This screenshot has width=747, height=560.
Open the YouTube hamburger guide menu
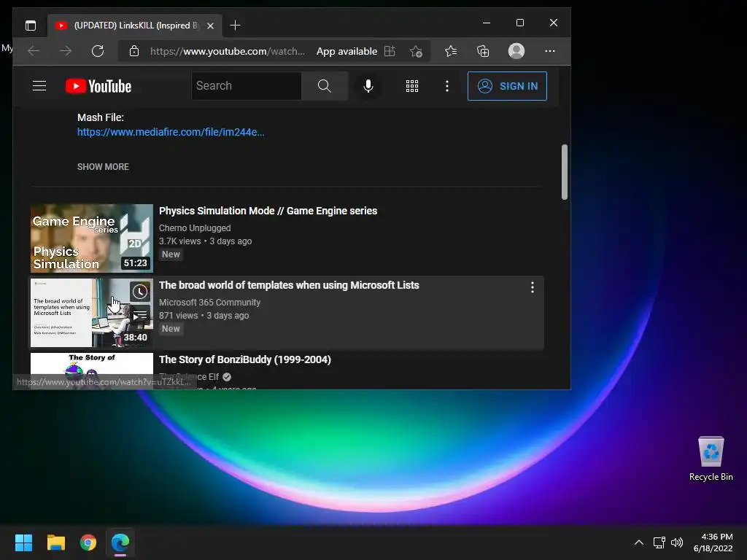(39, 86)
